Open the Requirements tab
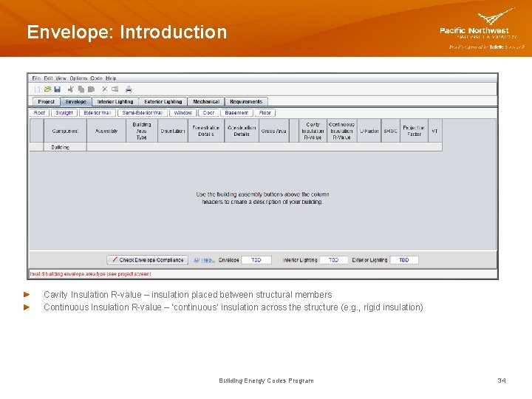Image resolution: width=532 pixels, height=399 pixels. pos(246,101)
